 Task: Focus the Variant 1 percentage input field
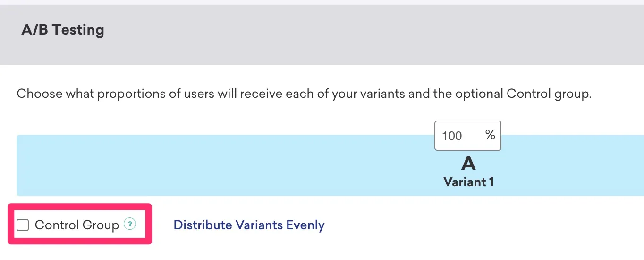tap(467, 136)
